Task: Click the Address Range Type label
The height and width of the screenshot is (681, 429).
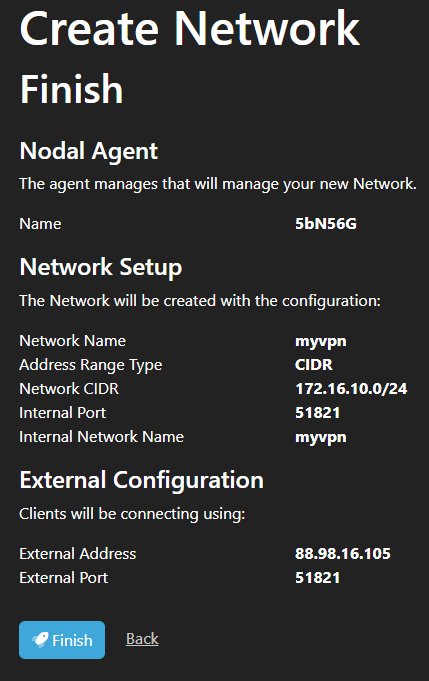Action: tap(90, 365)
